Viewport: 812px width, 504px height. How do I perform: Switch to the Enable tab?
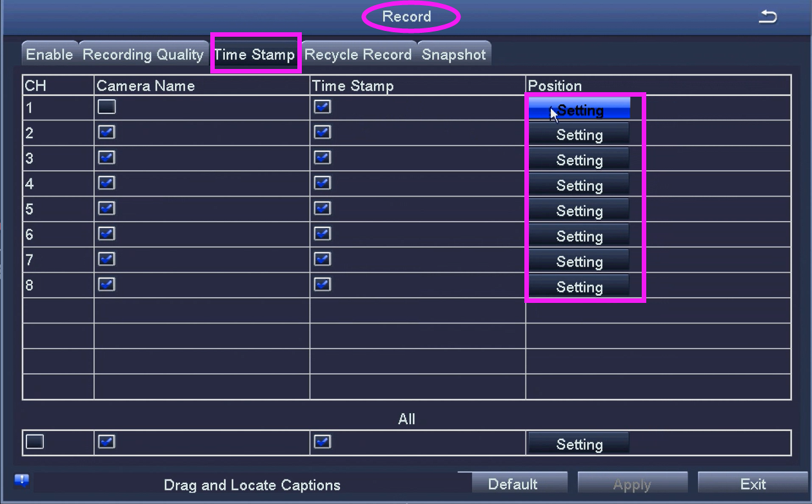click(x=49, y=55)
